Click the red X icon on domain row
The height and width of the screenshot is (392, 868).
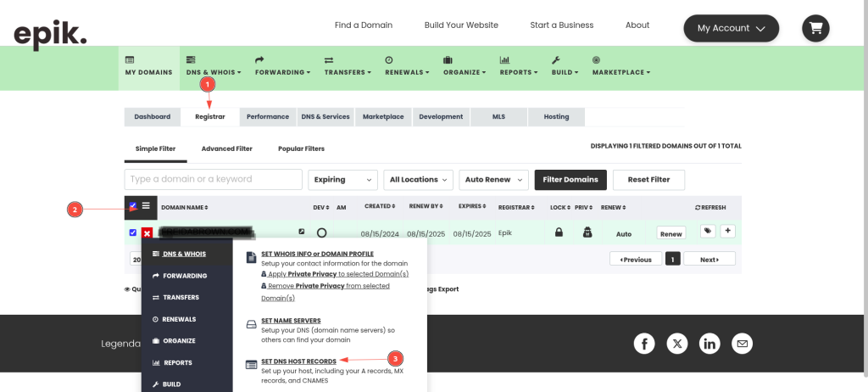[147, 233]
